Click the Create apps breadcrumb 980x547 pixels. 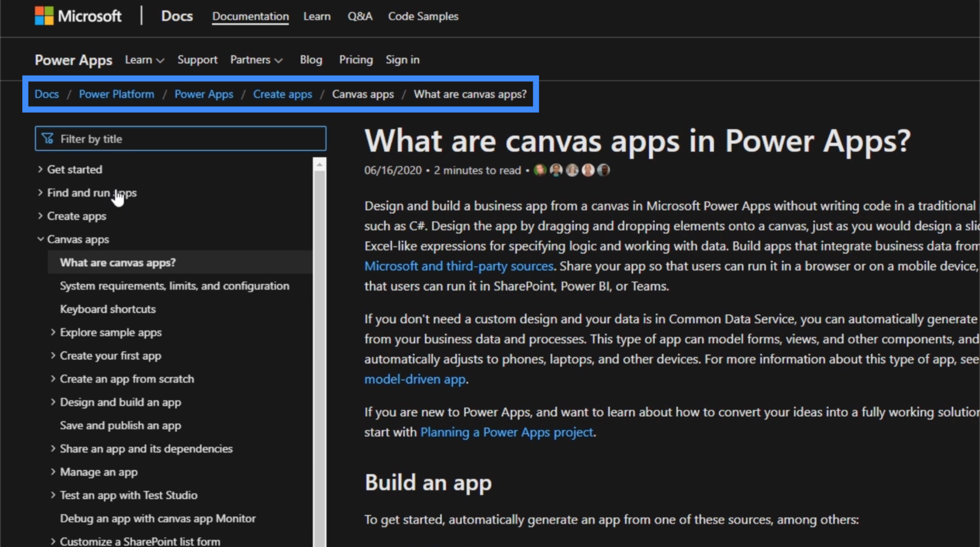[282, 94]
